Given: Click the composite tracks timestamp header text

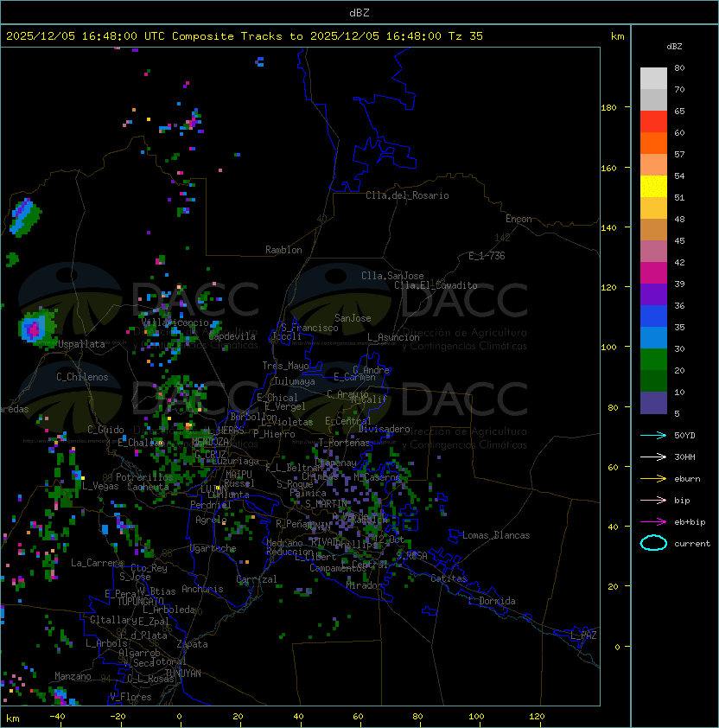Looking at the screenshot, I should coord(245,36).
